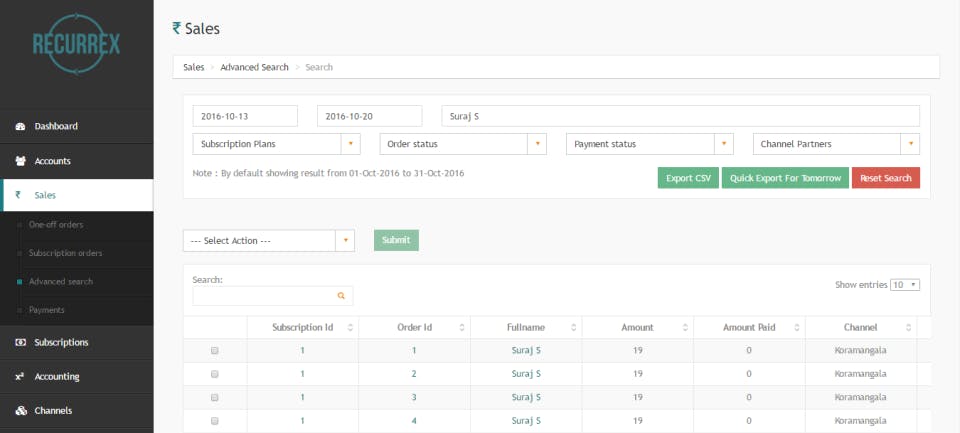Open Order Id 2 link
The image size is (960, 433).
(x=414, y=374)
